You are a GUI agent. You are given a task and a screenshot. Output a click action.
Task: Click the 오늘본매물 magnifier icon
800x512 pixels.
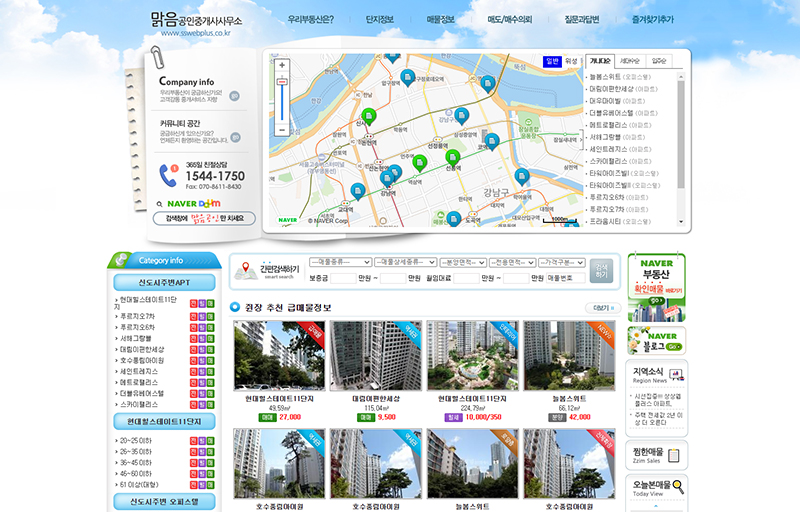pyautogui.click(x=678, y=487)
